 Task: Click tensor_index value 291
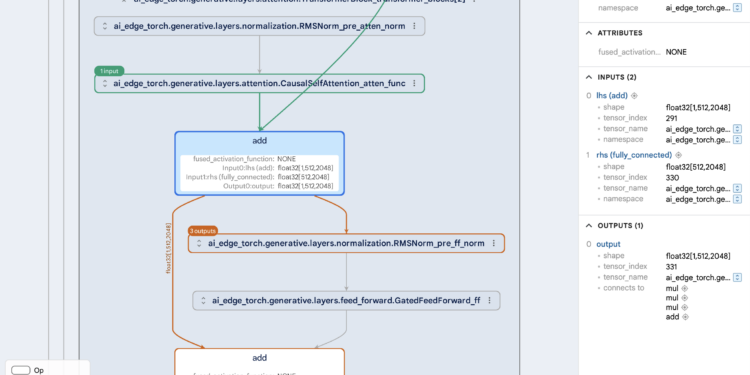click(x=671, y=118)
